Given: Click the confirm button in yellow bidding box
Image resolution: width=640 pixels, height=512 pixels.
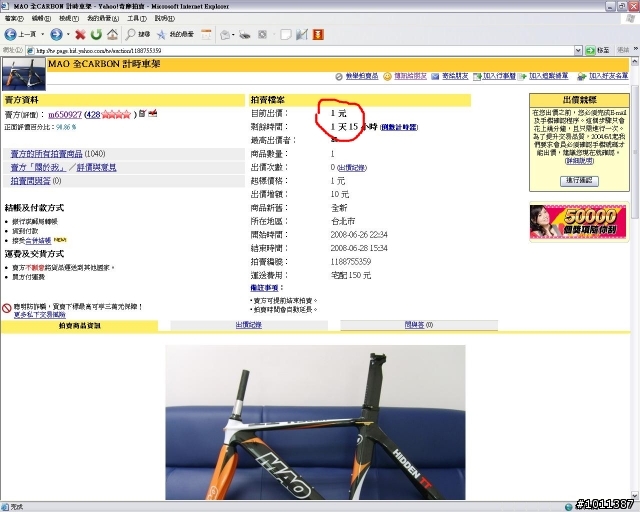Looking at the screenshot, I should click(x=579, y=180).
